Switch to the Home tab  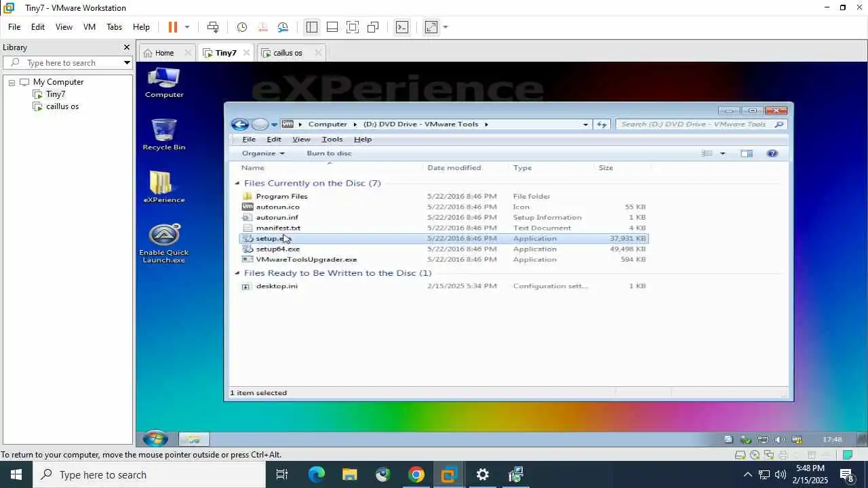click(164, 53)
